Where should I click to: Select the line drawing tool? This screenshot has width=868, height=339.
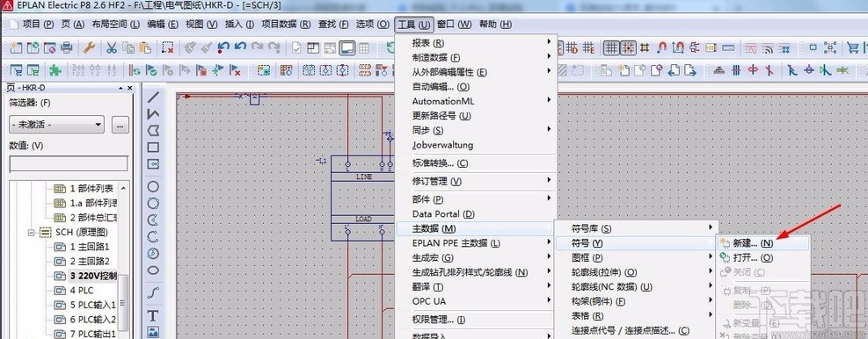pyautogui.click(x=153, y=97)
